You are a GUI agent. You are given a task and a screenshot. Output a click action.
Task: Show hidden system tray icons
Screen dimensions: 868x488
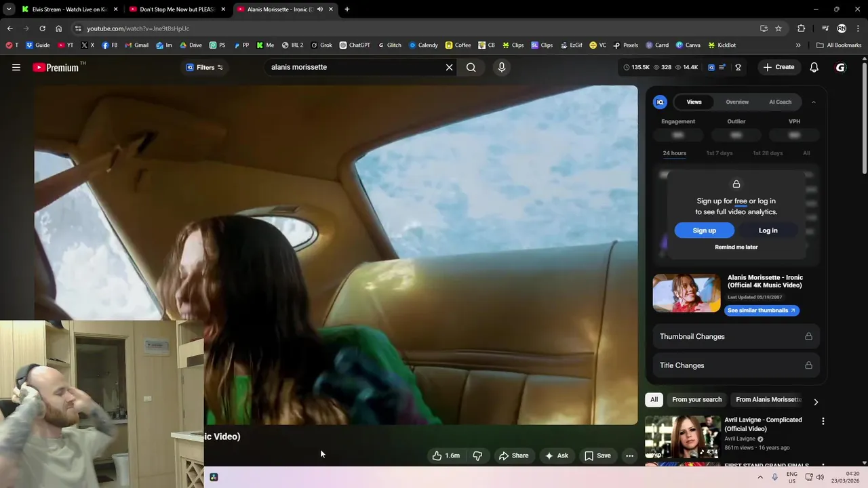pos(760,477)
